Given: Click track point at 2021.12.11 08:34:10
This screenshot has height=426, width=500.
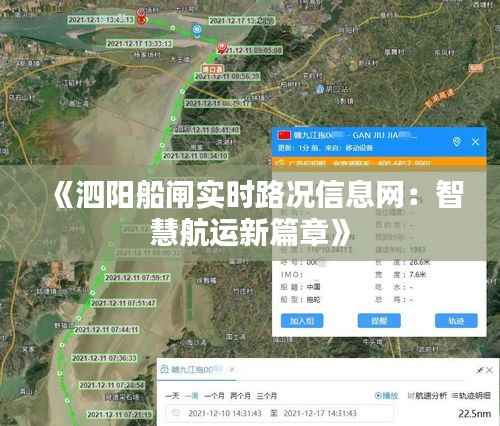Looking at the screenshot, I should (162, 145).
